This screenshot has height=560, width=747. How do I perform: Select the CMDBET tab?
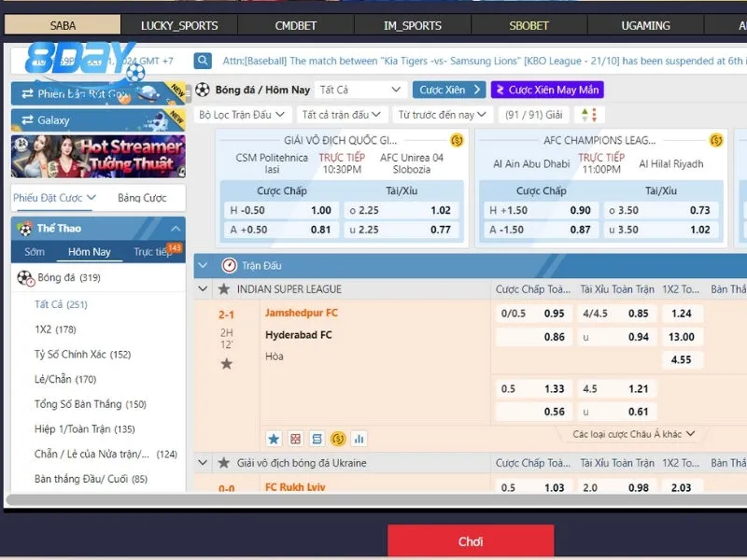click(x=296, y=25)
